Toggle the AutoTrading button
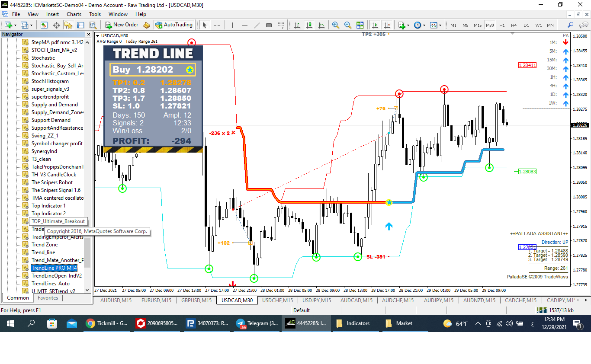The height and width of the screenshot is (364, 591). point(173,25)
